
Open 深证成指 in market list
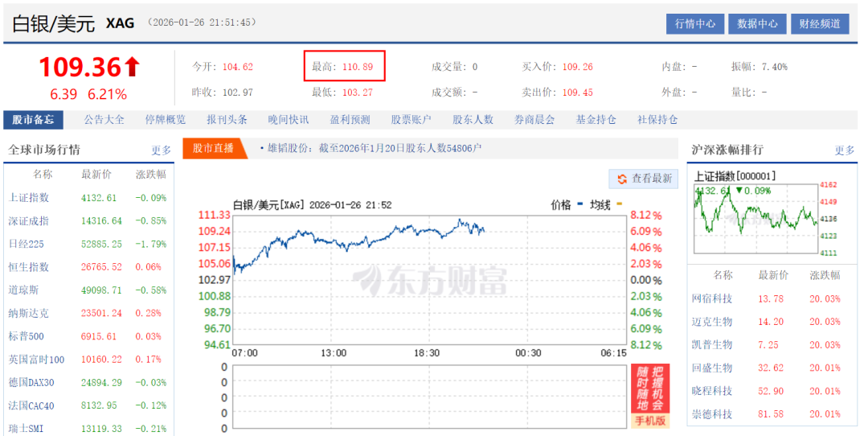tap(29, 221)
